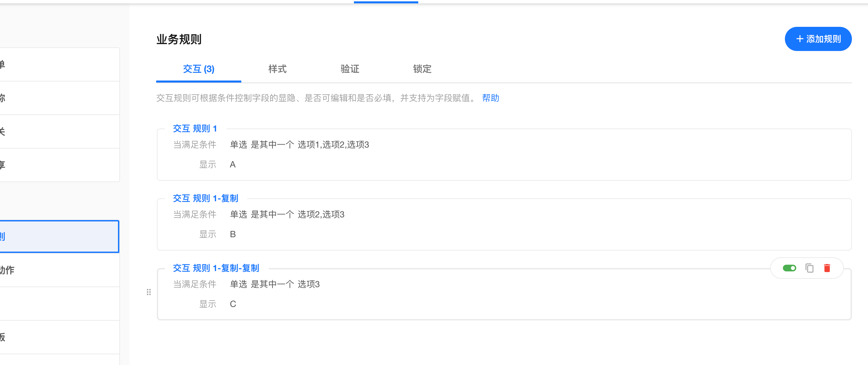Open the 锁定 tab
Viewport: 868px width, 365px height.
(x=422, y=69)
